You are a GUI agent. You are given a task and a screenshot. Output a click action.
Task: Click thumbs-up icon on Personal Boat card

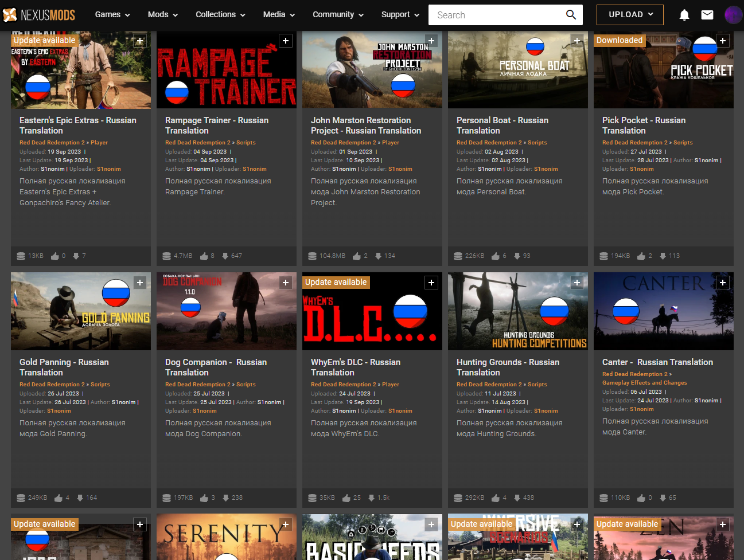[496, 256]
